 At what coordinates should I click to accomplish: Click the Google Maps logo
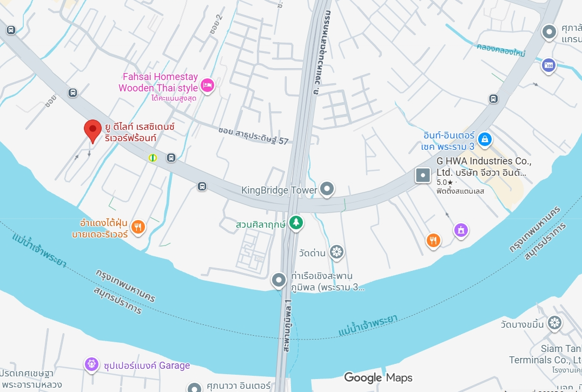click(378, 377)
